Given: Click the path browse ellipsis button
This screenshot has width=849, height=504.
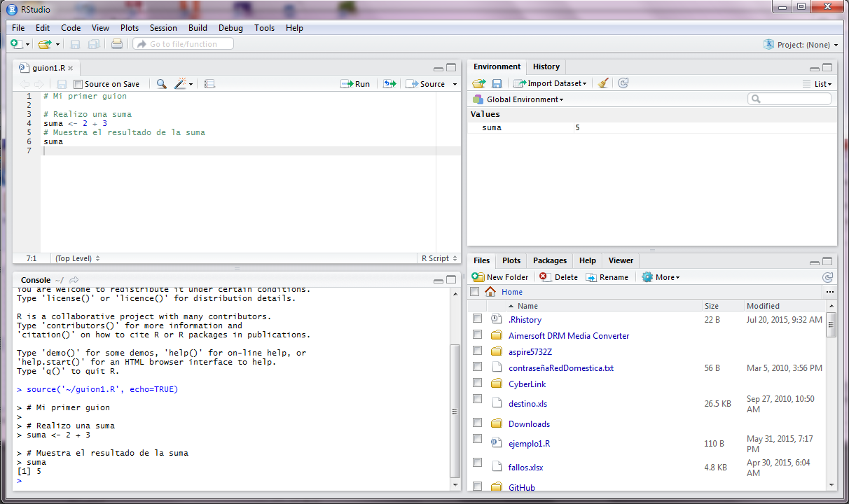Looking at the screenshot, I should pos(830,292).
